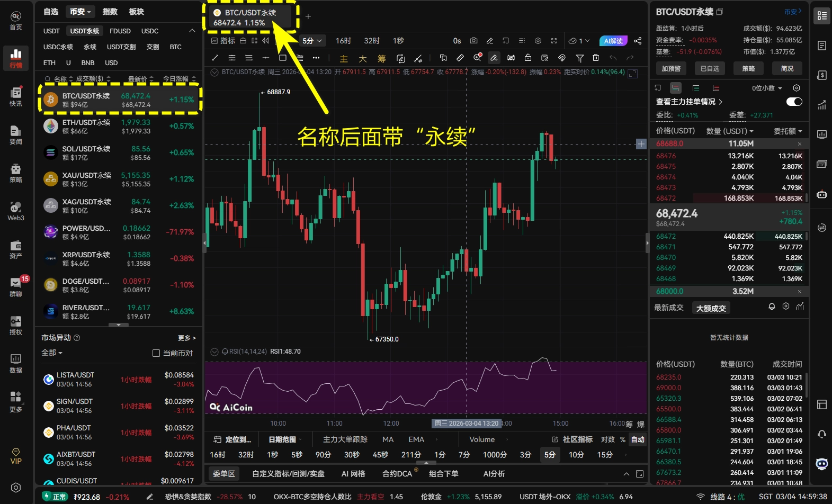The width and height of the screenshot is (832, 504).
Task: Open the customer support headset icon
Action: click(x=822, y=434)
